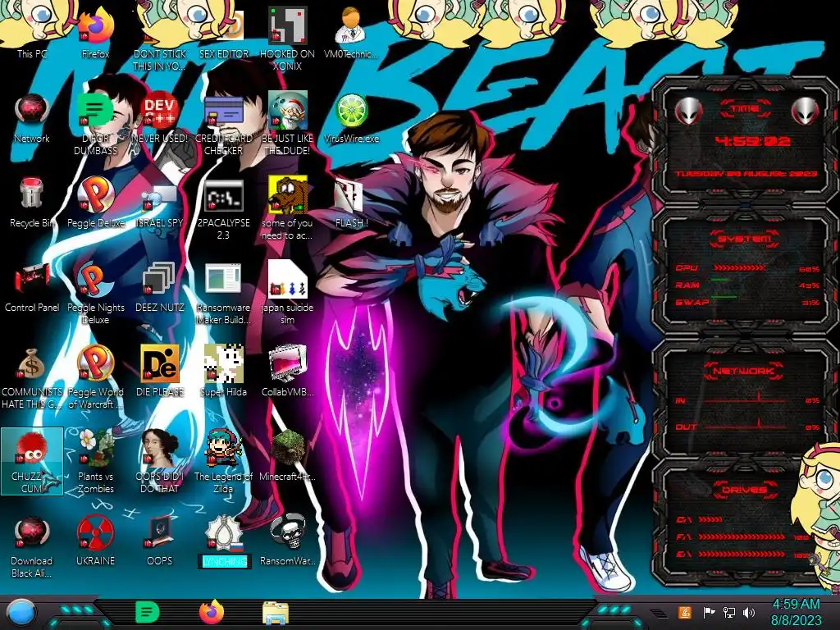840x630 pixels.
Task: Select the 2PACALYPSE 2.3 console icon
Action: pyautogui.click(x=223, y=209)
